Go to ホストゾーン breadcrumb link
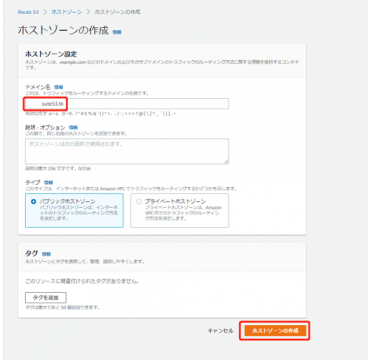The height and width of the screenshot is (360, 368). pos(67,12)
